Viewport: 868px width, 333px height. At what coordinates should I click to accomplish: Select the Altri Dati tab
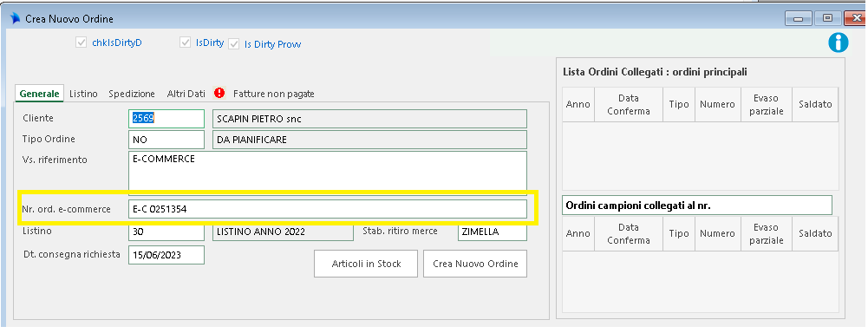(186, 94)
